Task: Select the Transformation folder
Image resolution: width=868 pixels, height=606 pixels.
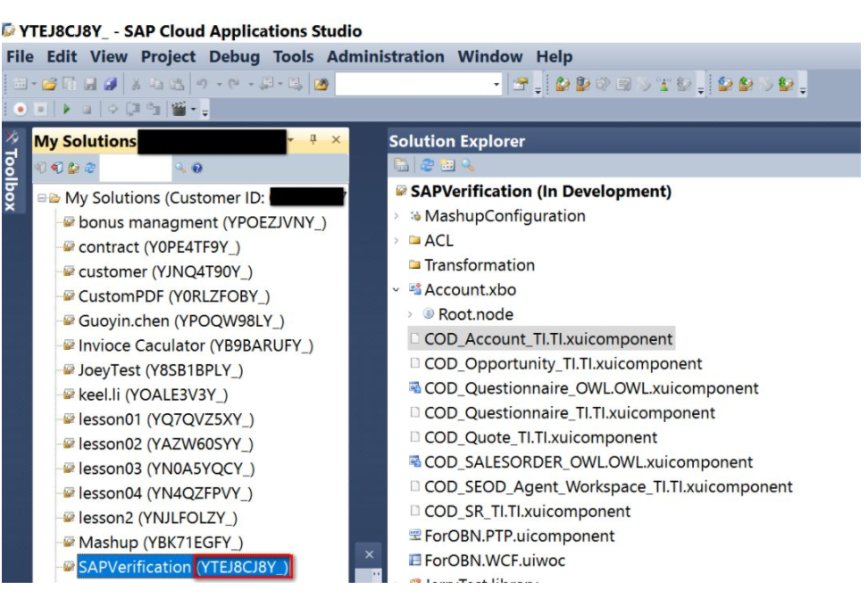Action: coord(480,265)
